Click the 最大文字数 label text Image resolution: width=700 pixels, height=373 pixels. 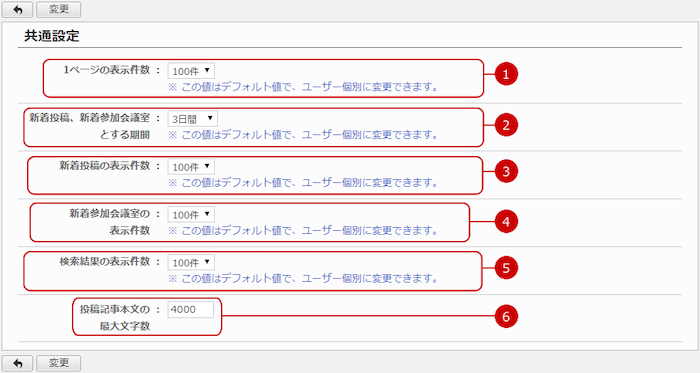coord(125,326)
